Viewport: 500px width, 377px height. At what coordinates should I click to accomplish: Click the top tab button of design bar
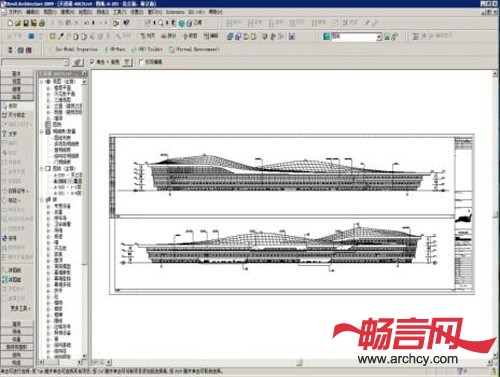17,73
